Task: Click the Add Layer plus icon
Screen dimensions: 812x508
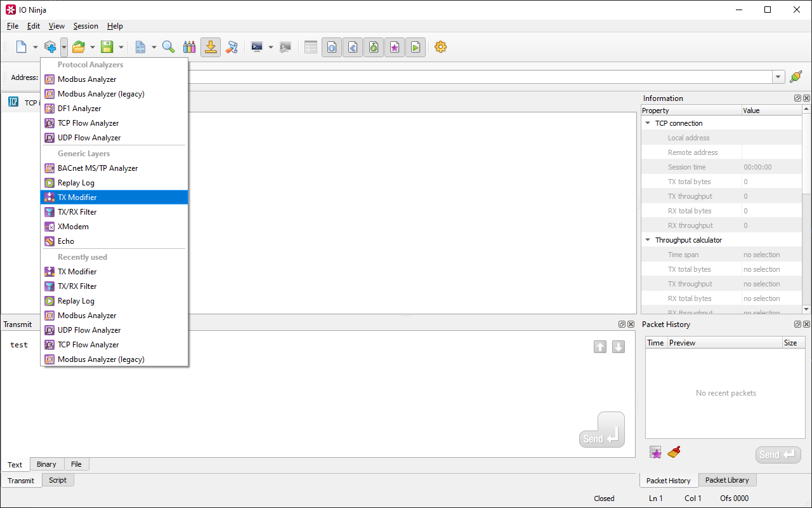Action: coord(50,47)
